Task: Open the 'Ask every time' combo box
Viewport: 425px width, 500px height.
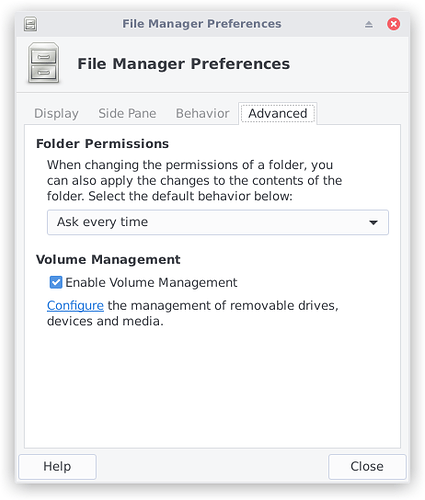Action: click(218, 222)
